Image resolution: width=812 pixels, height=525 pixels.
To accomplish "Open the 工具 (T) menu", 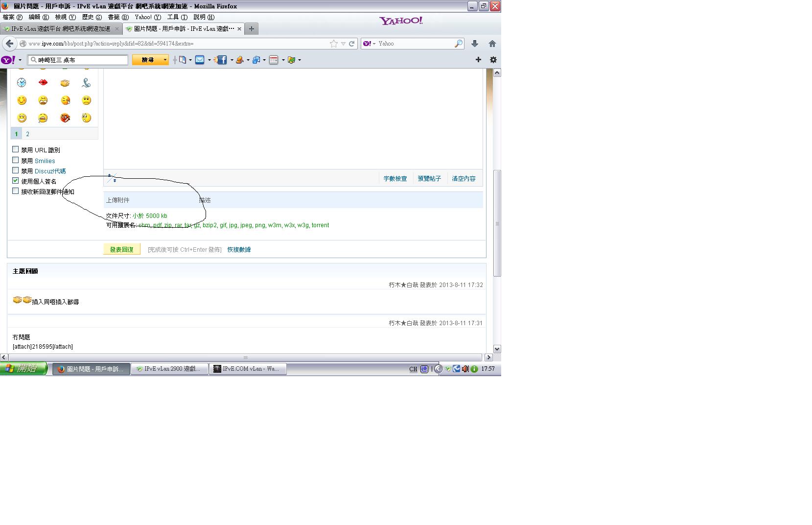I will 177,17.
